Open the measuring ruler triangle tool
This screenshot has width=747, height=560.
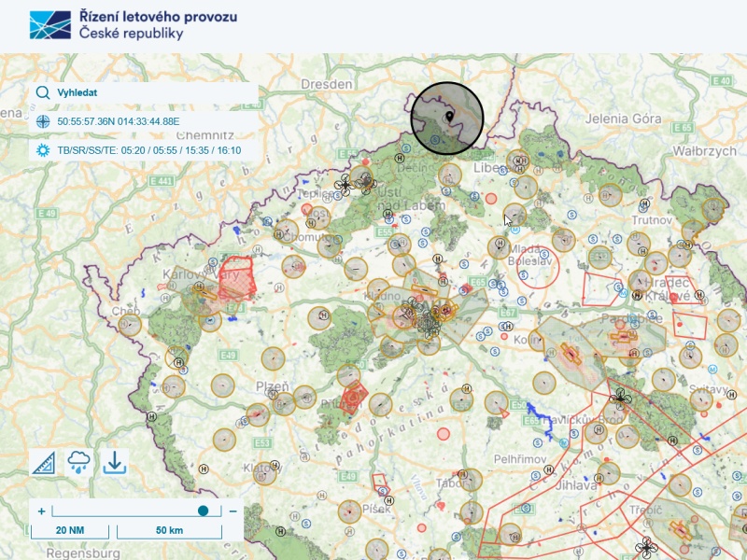(x=43, y=462)
